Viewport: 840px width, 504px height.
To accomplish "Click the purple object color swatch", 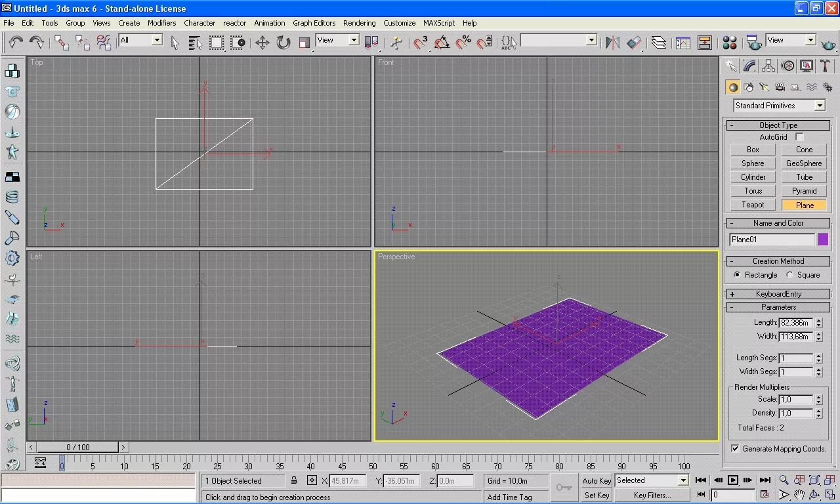I will pos(823,240).
